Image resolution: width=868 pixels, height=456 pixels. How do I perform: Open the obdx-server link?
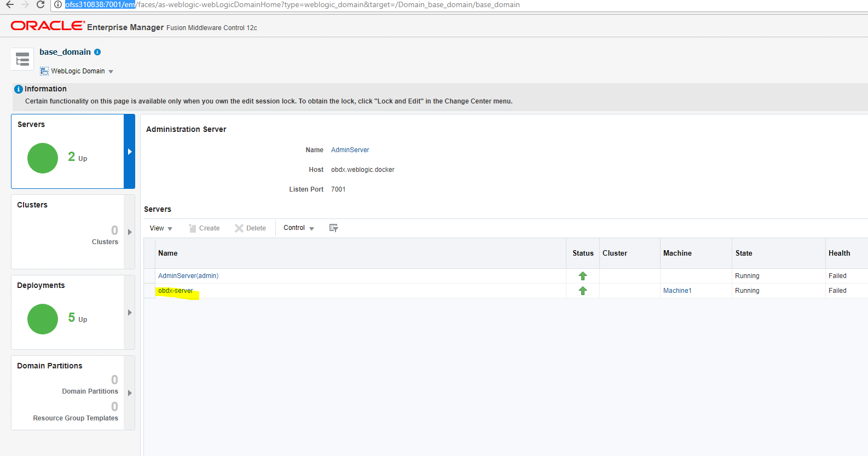coord(176,291)
